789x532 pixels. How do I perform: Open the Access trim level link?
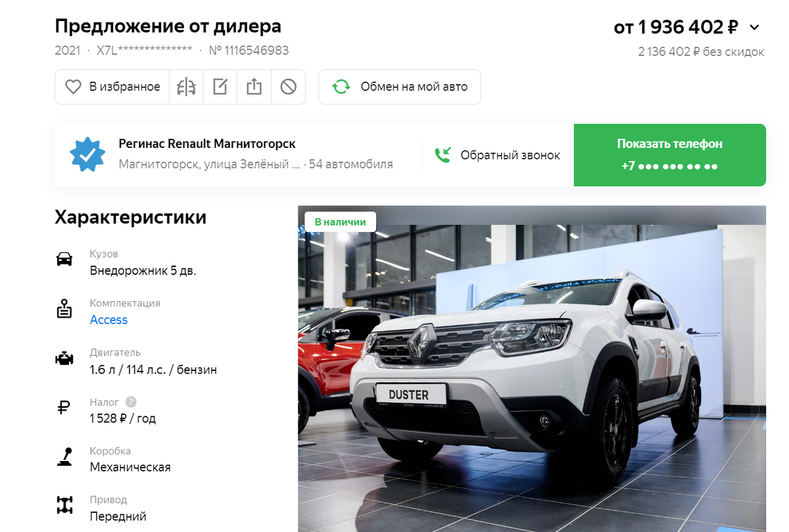pos(108,320)
